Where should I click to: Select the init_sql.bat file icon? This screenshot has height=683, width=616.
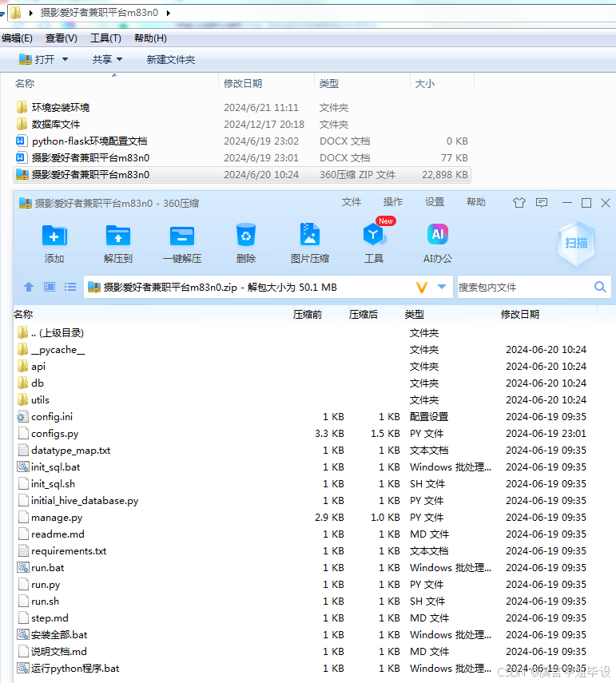click(x=22, y=467)
